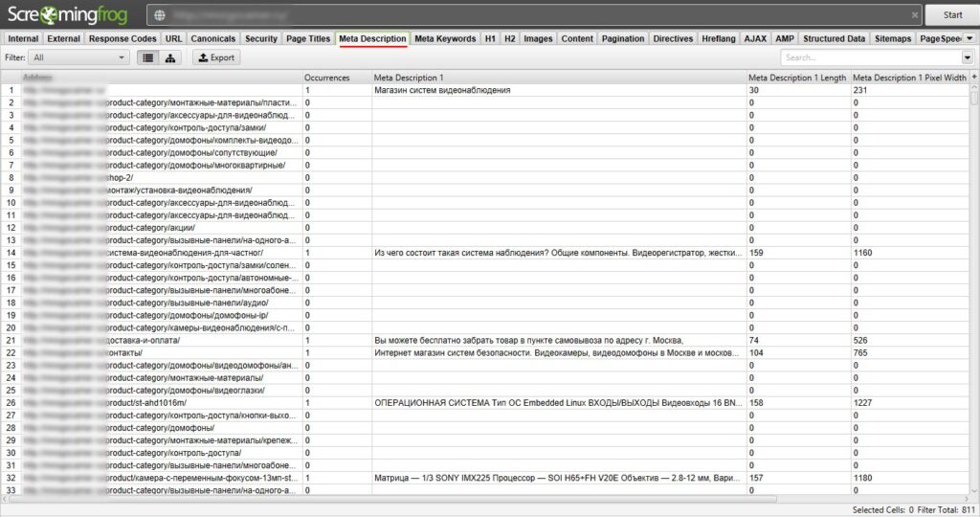The width and height of the screenshot is (980, 517).
Task: Open the Filter dropdown set to All
Action: click(x=78, y=57)
